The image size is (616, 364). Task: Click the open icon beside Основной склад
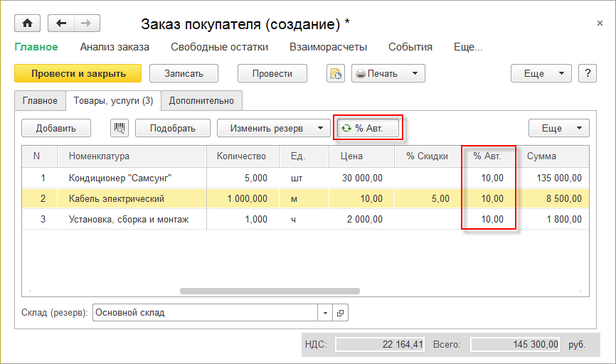[340, 313]
